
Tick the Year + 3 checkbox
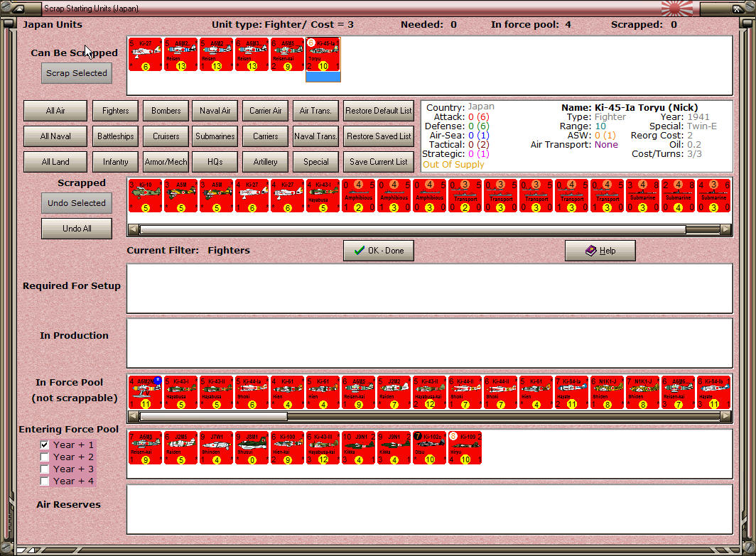44,469
